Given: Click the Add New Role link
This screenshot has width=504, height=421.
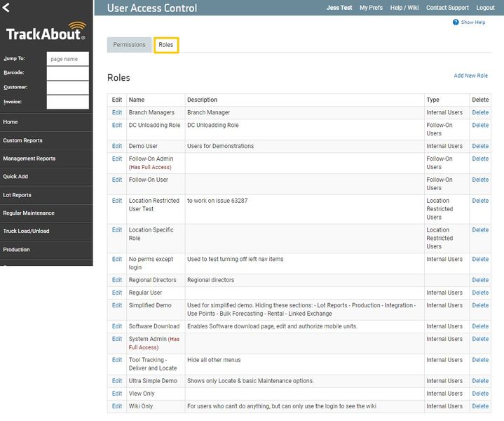Looking at the screenshot, I should [470, 76].
